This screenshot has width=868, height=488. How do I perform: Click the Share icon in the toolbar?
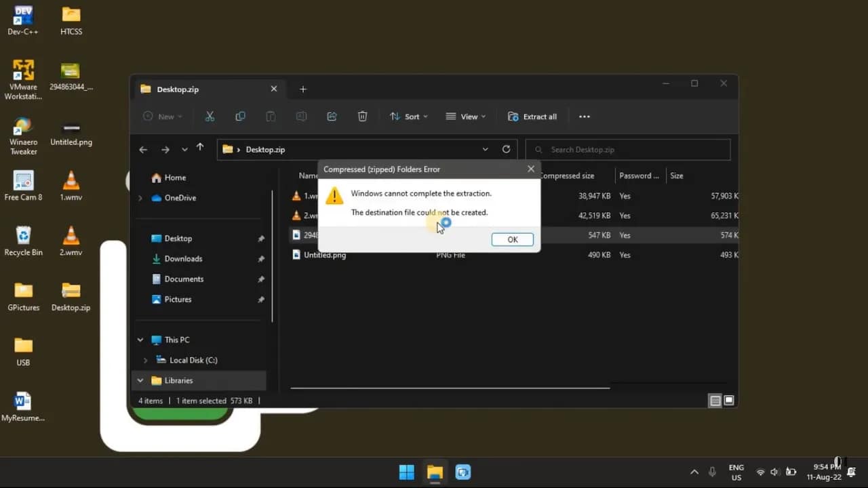point(332,116)
